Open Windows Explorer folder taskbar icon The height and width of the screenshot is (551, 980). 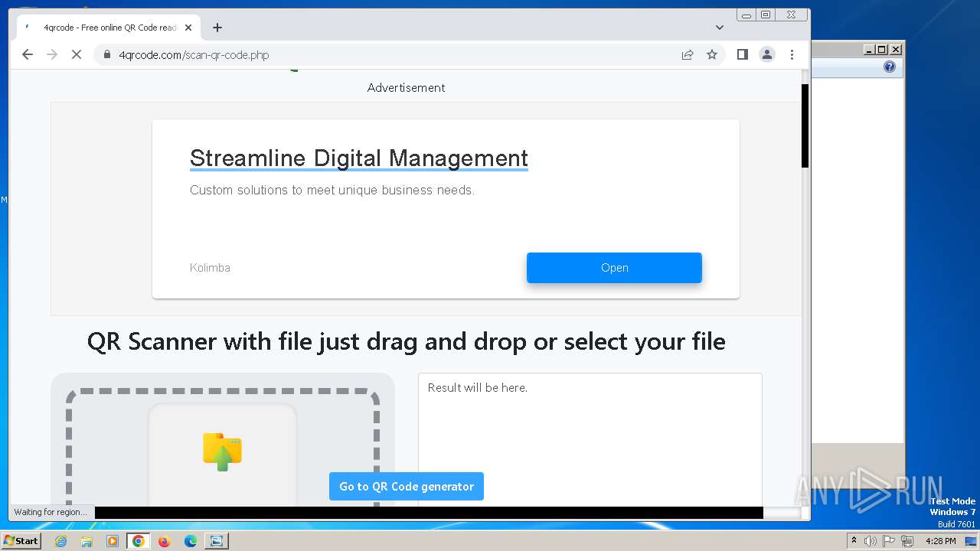click(x=87, y=541)
